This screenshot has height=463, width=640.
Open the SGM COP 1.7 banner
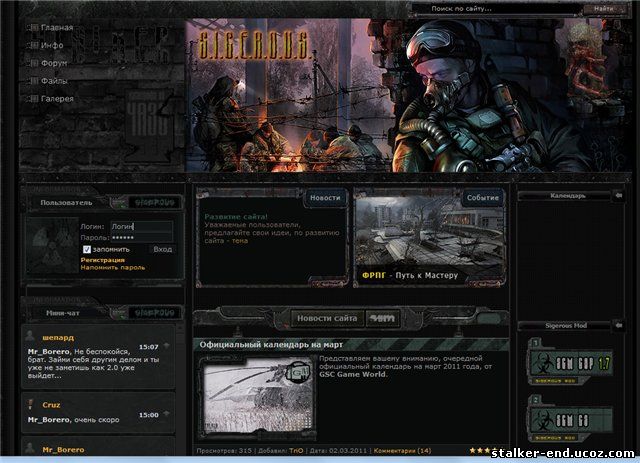pyautogui.click(x=571, y=363)
